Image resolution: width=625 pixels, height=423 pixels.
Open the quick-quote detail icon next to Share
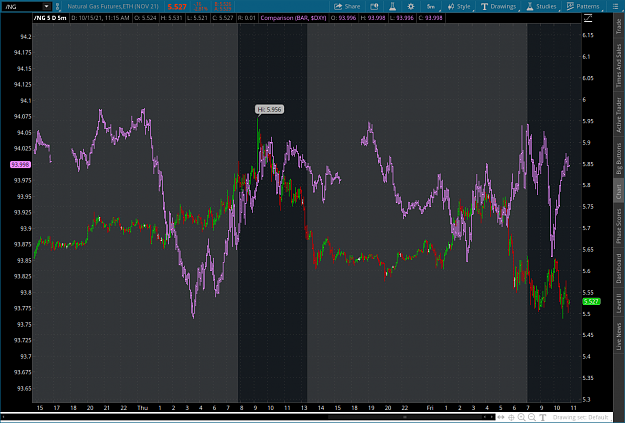374,6
